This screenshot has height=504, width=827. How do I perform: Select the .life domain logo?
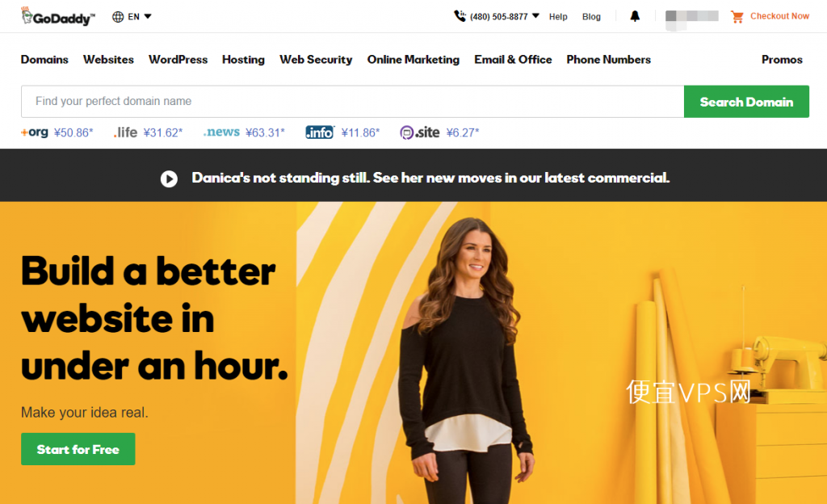pyautogui.click(x=125, y=132)
